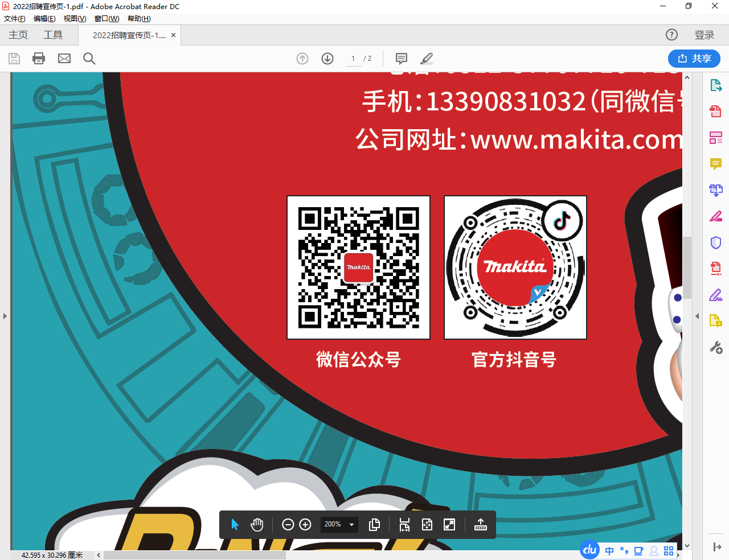Open the Find text magnifier tool

click(89, 59)
